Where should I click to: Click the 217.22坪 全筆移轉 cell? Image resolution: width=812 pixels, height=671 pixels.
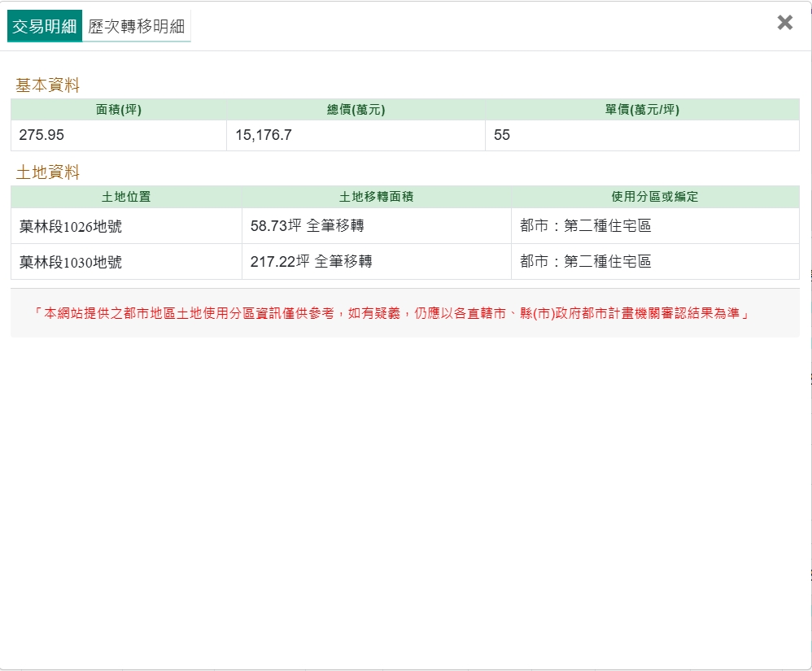311,262
